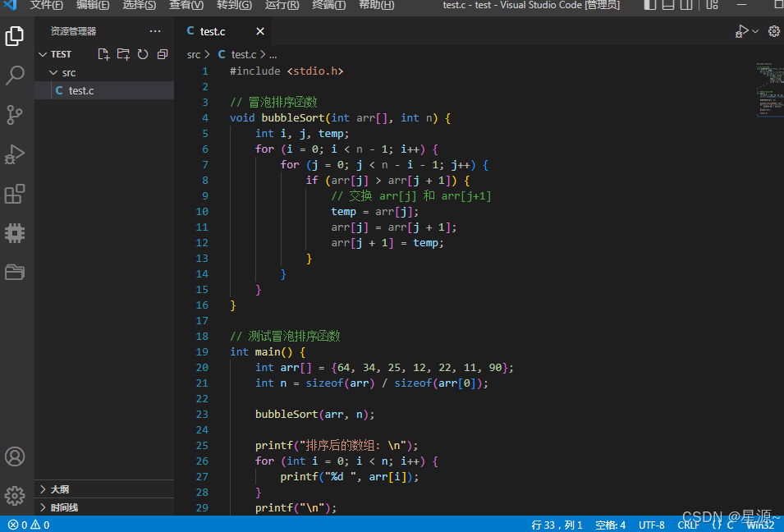Click the code minimap preview
The image size is (784, 532).
pyautogui.click(x=769, y=90)
